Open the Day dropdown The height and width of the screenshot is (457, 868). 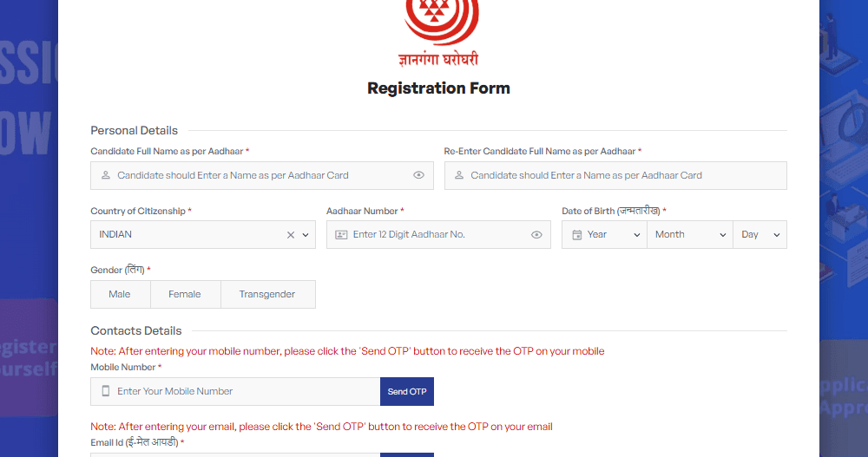point(760,235)
